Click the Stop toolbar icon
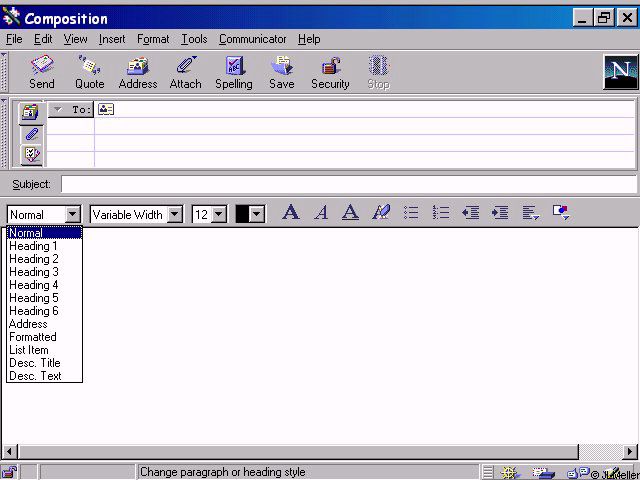The image size is (640, 480). (x=378, y=72)
